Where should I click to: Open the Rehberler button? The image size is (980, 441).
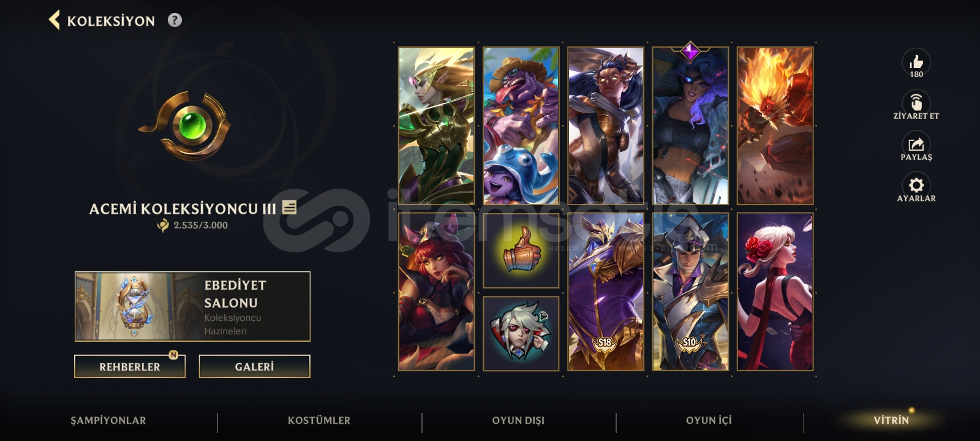coord(130,367)
